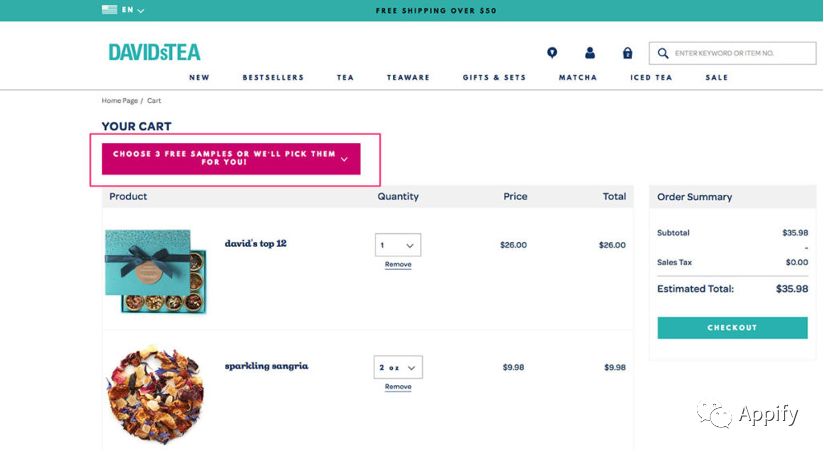Click the DAVIDsTEA logo
The width and height of the screenshot is (824, 452).
click(154, 52)
